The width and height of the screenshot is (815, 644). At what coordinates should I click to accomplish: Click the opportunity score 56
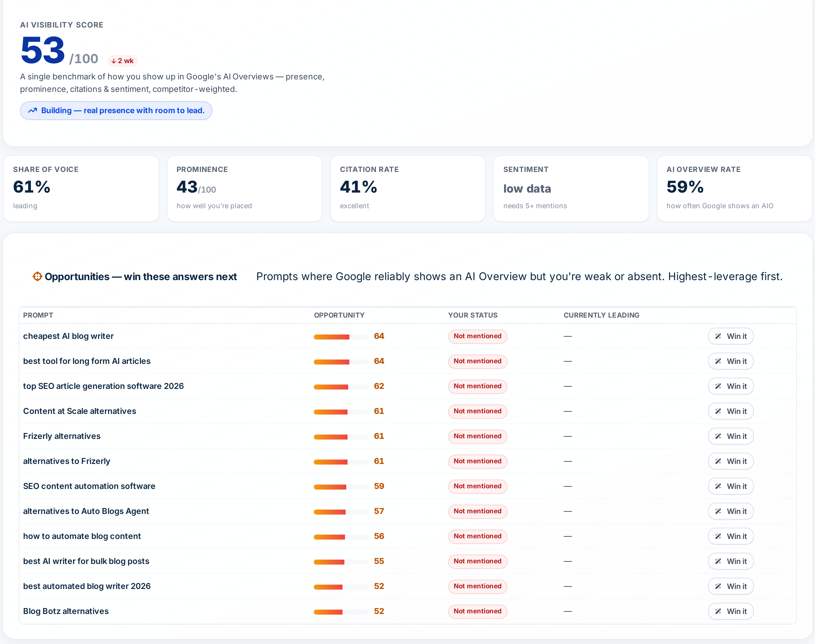pos(379,536)
